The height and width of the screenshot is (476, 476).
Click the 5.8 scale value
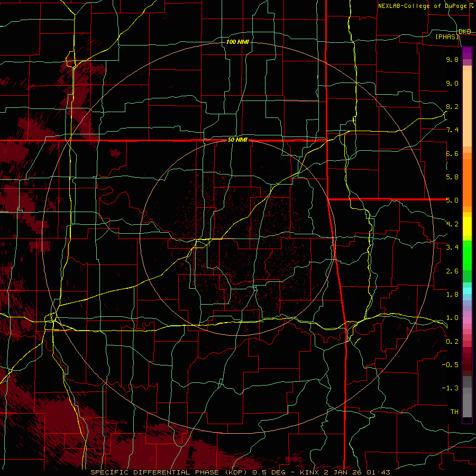tap(452, 177)
